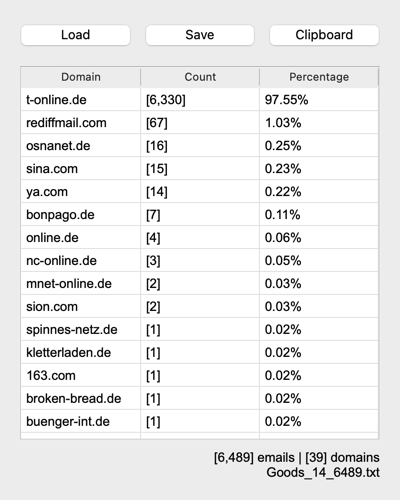The height and width of the screenshot is (500, 400).
Task: Select the bonpago.de row
Action: (x=200, y=215)
